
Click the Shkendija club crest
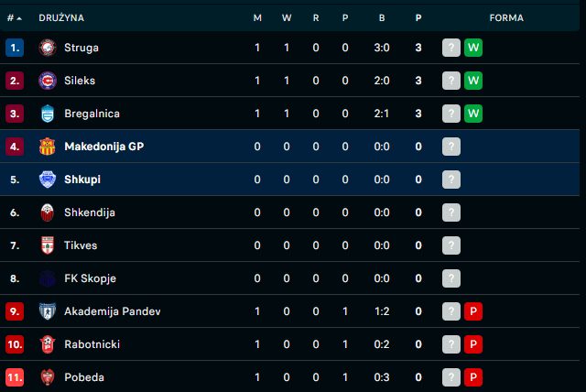tap(48, 212)
